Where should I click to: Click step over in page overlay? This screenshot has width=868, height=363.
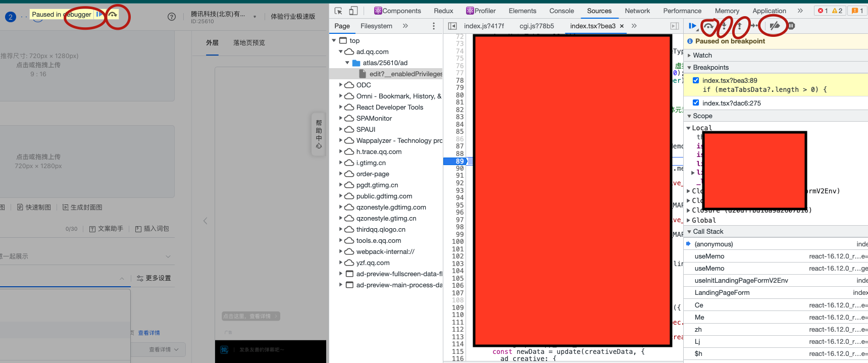tap(113, 15)
